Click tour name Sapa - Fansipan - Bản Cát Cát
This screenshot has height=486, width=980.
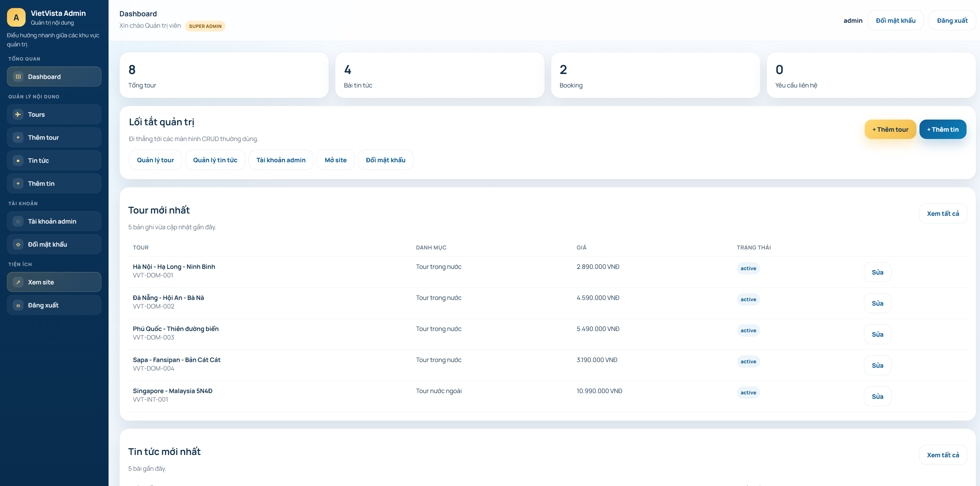[x=177, y=360]
